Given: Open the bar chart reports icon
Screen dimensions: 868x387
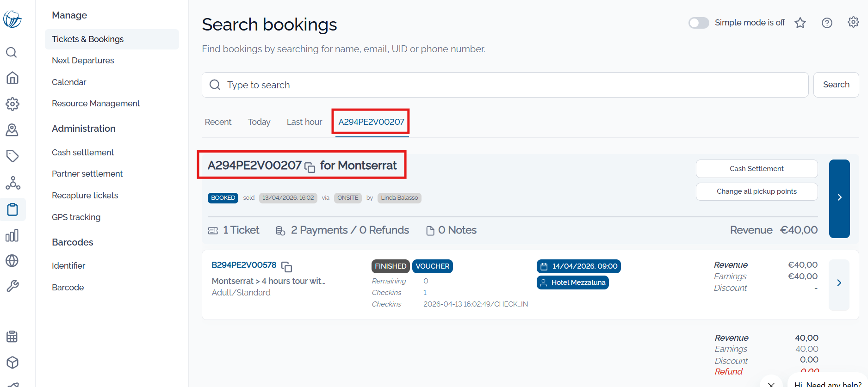Looking at the screenshot, I should 12,235.
